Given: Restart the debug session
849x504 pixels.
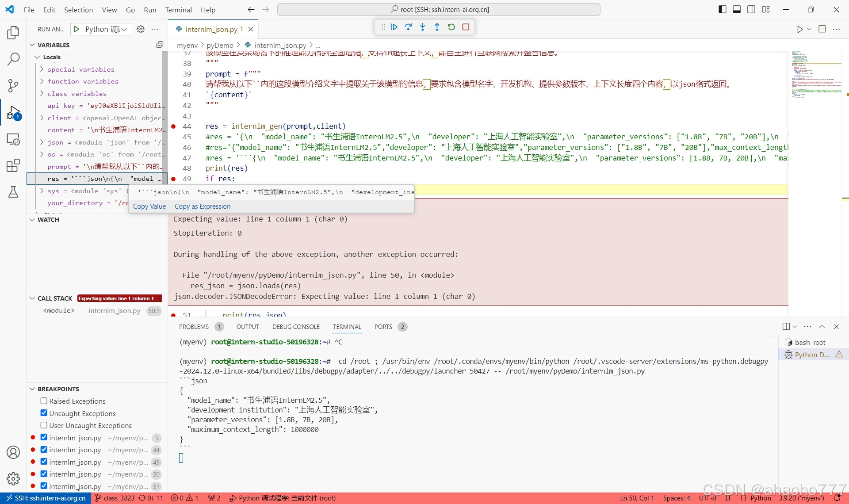Looking at the screenshot, I should pos(451,27).
